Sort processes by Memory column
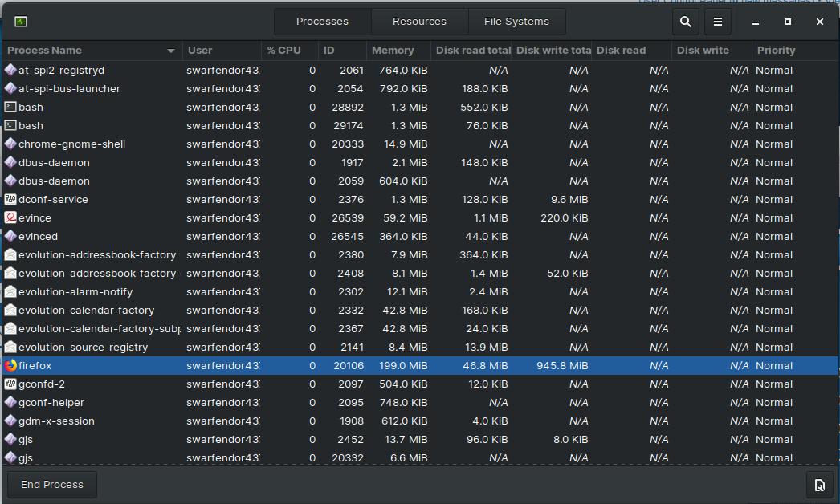840x504 pixels. (393, 51)
